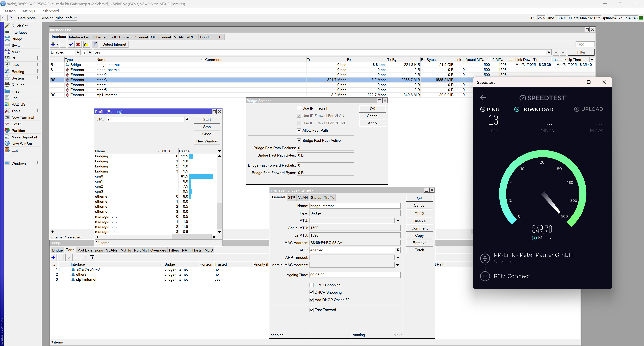Open the Interface List columns dropdown arrow
This screenshot has height=346, width=644.
(x=592, y=60)
